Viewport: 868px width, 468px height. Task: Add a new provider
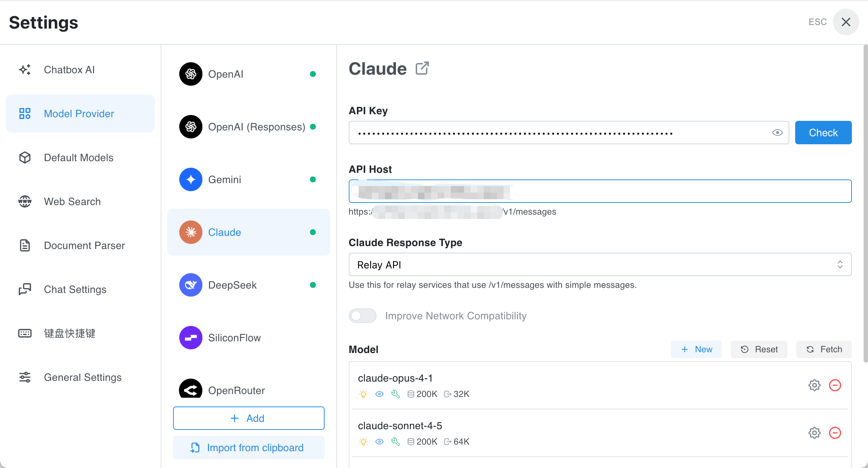coord(249,418)
